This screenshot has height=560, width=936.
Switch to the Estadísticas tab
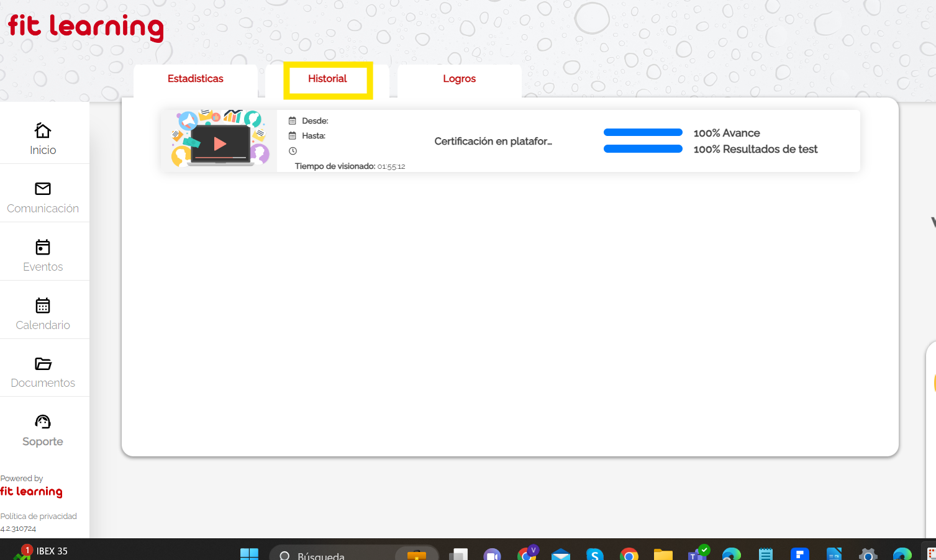point(195,79)
